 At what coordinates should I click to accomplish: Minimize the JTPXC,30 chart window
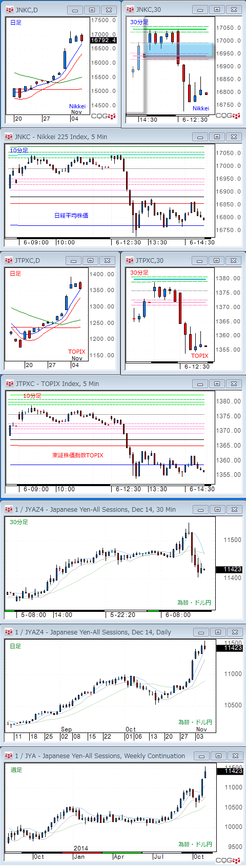(x=200, y=261)
